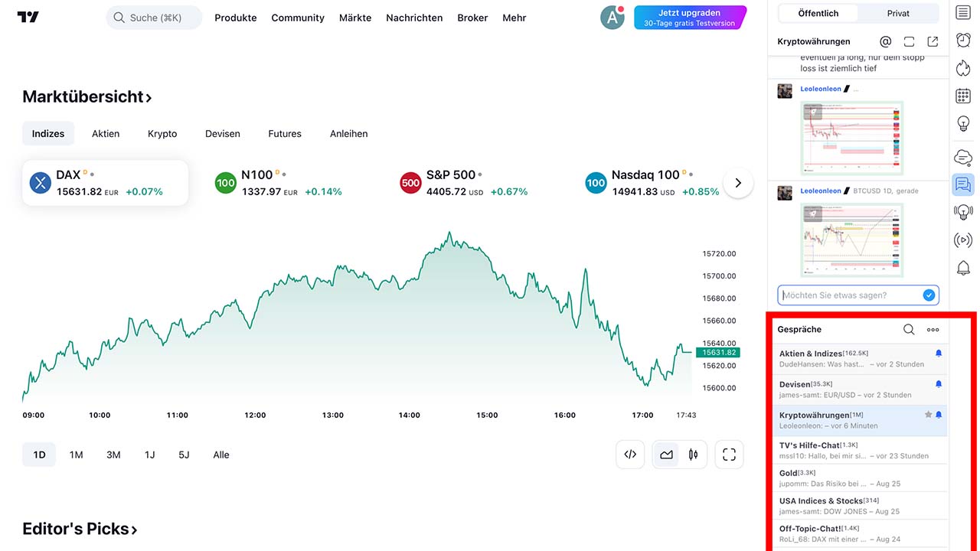
Task: Select the Nasdaq 100 index card
Action: (x=652, y=183)
